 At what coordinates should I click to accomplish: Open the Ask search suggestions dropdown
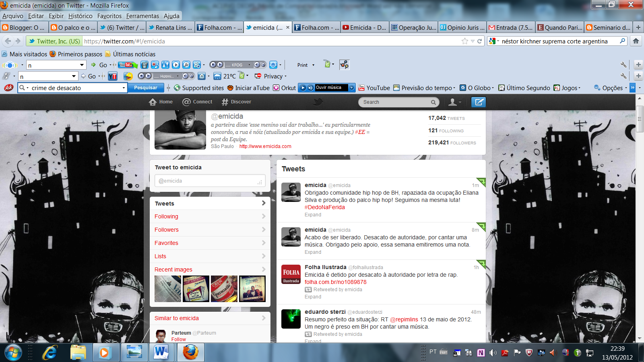[124, 88]
